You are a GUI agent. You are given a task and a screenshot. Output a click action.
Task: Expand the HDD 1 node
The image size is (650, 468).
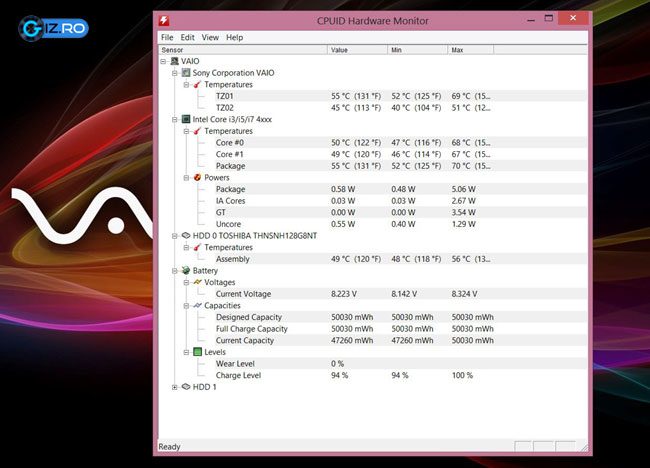pyautogui.click(x=175, y=387)
